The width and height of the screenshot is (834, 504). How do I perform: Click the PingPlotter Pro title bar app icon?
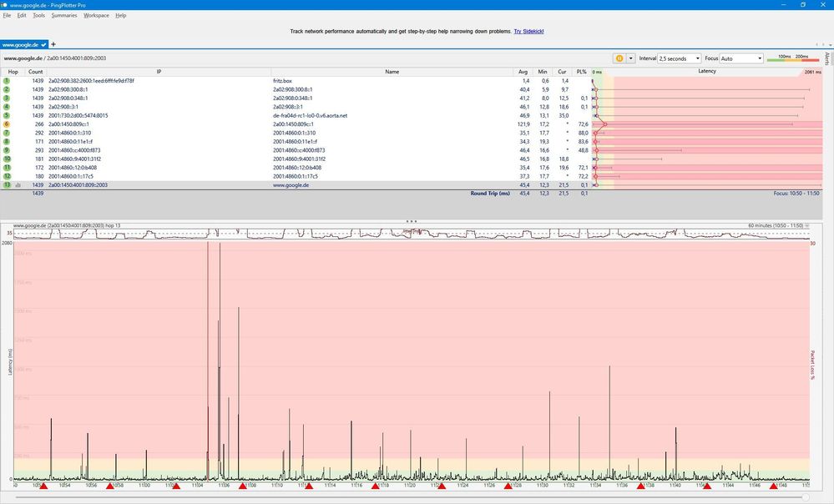5,5
